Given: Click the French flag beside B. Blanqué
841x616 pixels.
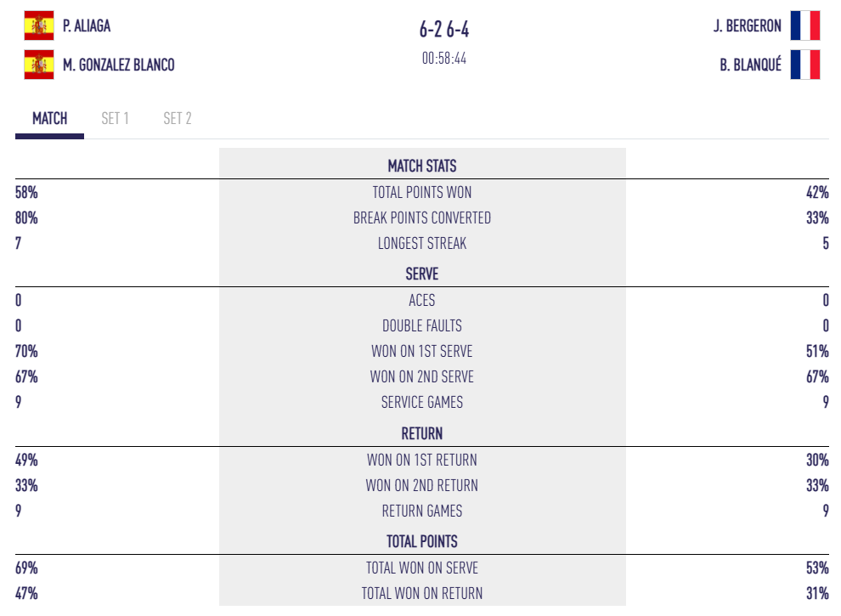Looking at the screenshot, I should tap(804, 65).
